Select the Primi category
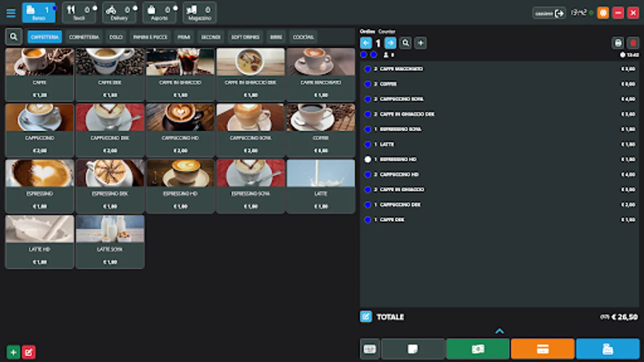The width and height of the screenshot is (644, 362). tap(184, 37)
